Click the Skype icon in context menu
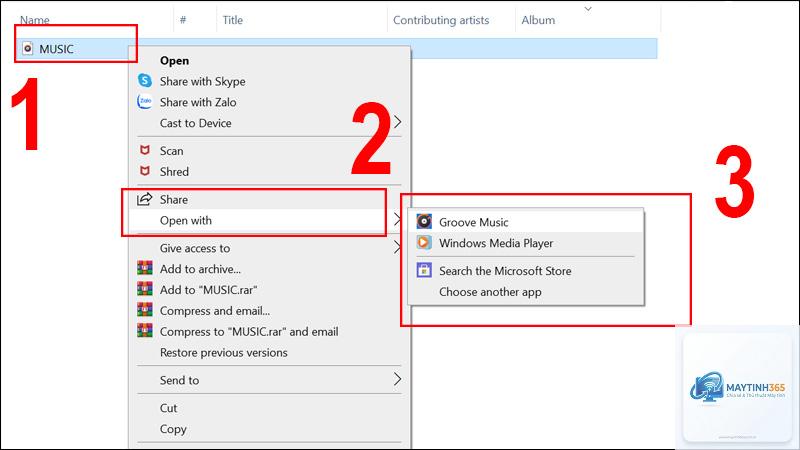 coord(145,81)
